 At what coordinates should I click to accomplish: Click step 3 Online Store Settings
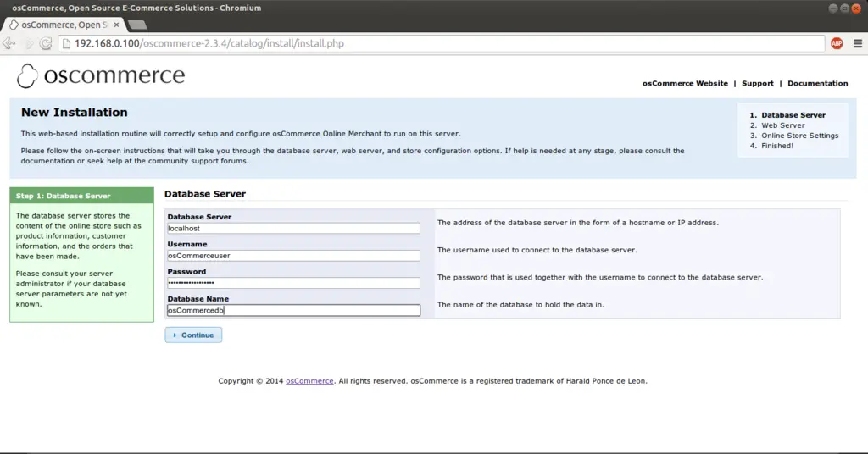799,136
